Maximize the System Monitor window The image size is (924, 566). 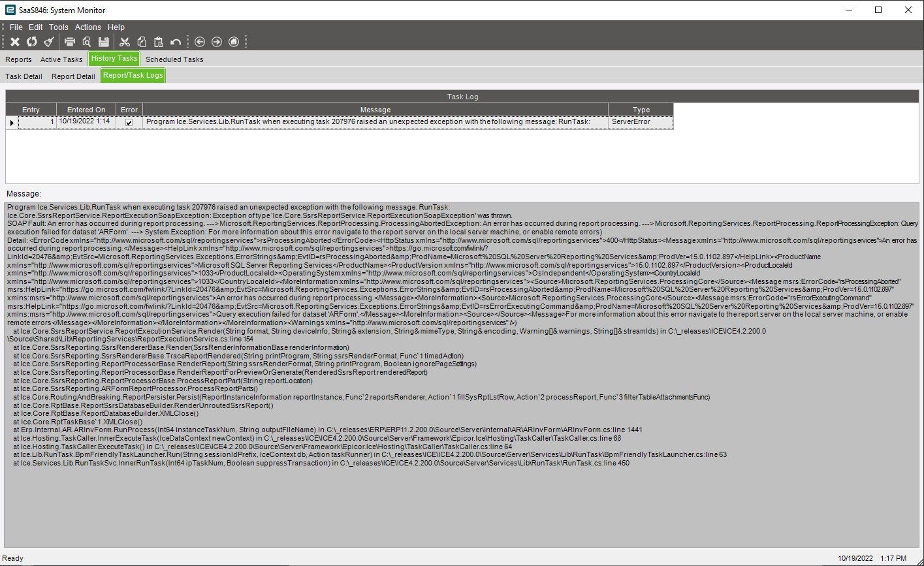tap(878, 10)
